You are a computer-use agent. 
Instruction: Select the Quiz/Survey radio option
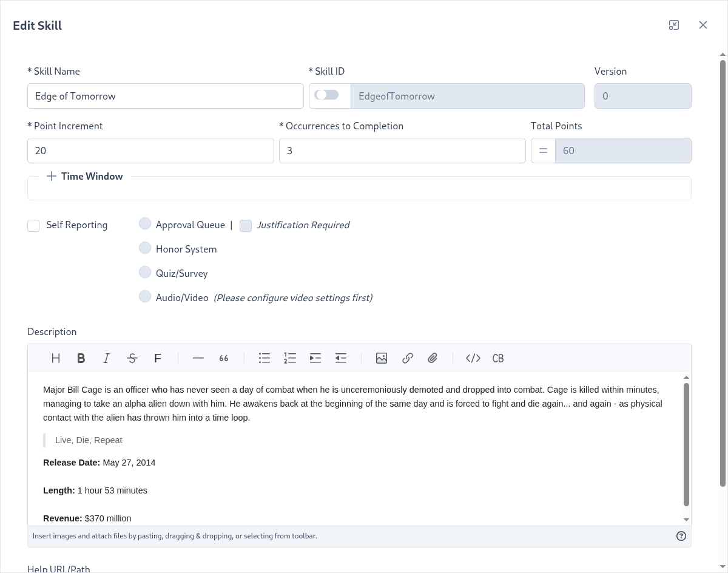[x=145, y=273]
